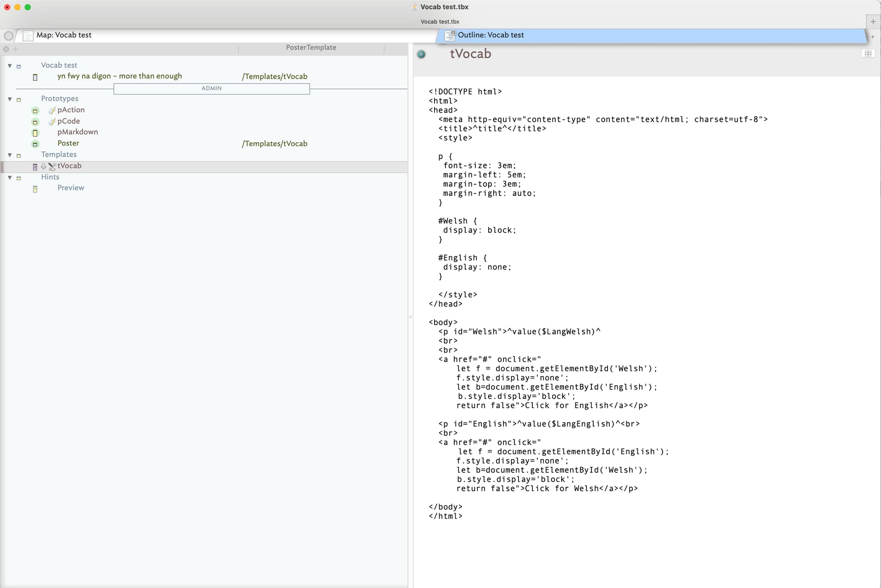Click the pCode badge icon
The image size is (881, 588).
pyautogui.click(x=52, y=122)
